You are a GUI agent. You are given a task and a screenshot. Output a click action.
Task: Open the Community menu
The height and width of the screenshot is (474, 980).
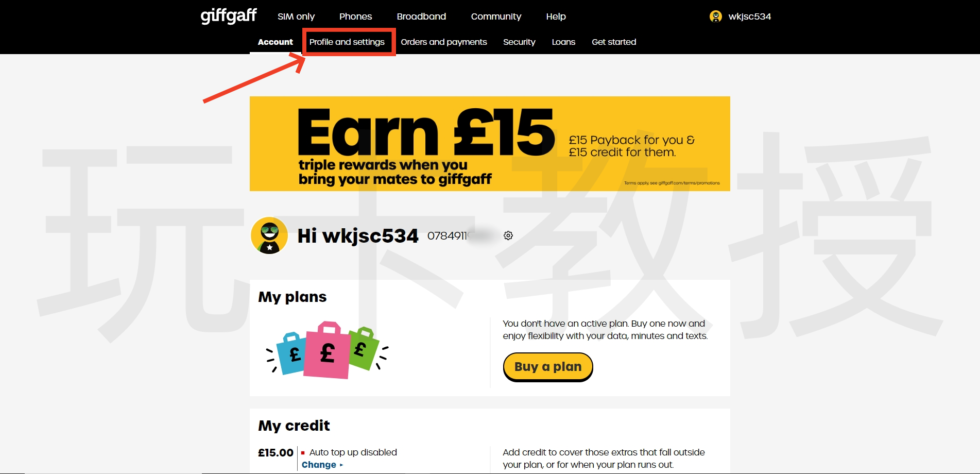496,16
